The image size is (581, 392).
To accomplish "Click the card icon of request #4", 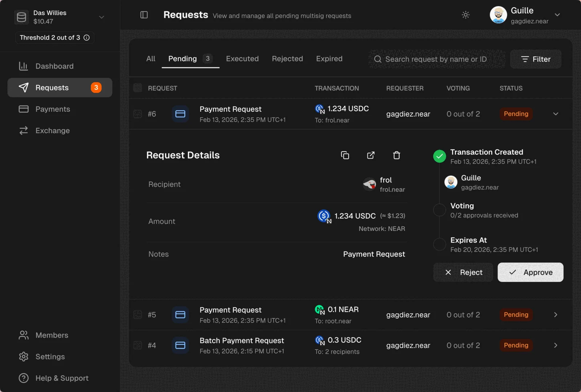I will tap(180, 345).
